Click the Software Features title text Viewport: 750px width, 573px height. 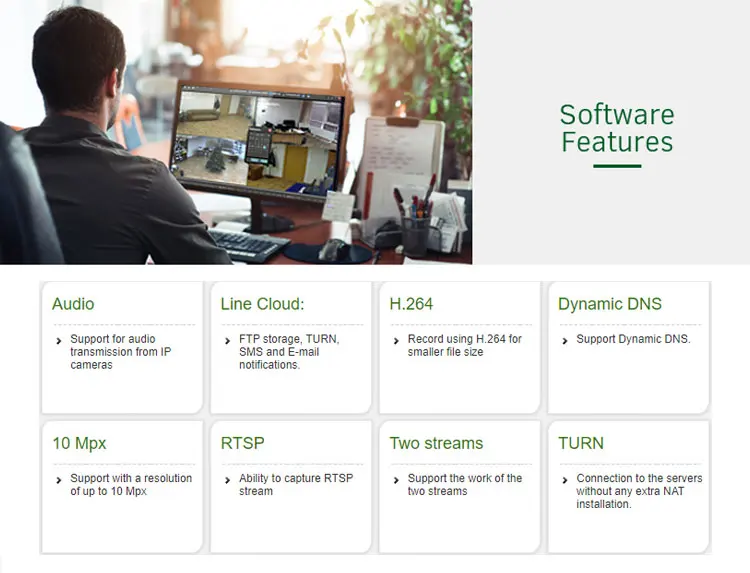point(616,128)
